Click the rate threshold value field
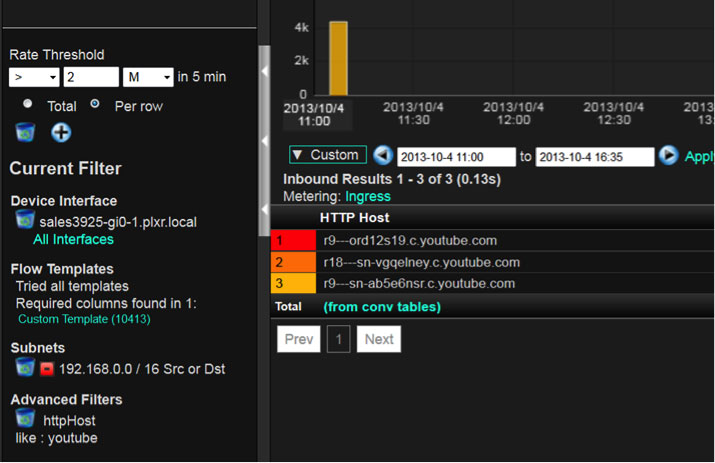Image resolution: width=715 pixels, height=463 pixels. click(x=91, y=77)
